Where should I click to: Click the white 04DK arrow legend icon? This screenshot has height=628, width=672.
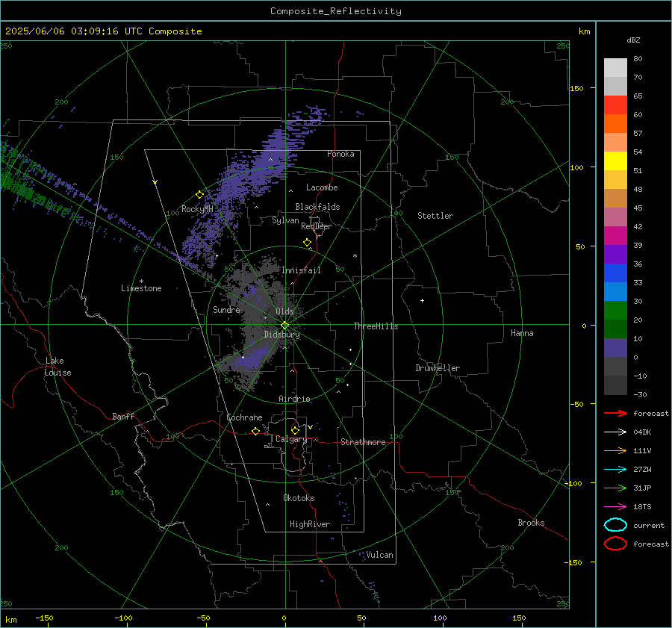(x=615, y=432)
